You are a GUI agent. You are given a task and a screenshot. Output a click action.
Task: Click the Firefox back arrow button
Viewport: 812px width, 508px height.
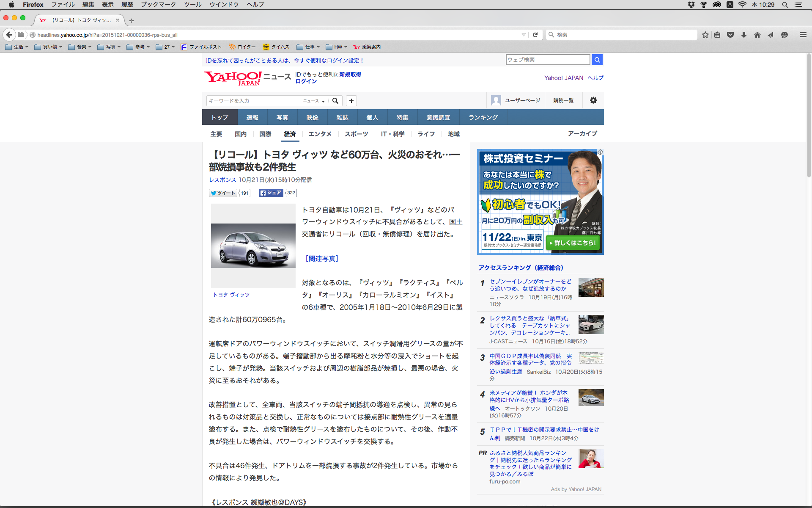(9, 35)
